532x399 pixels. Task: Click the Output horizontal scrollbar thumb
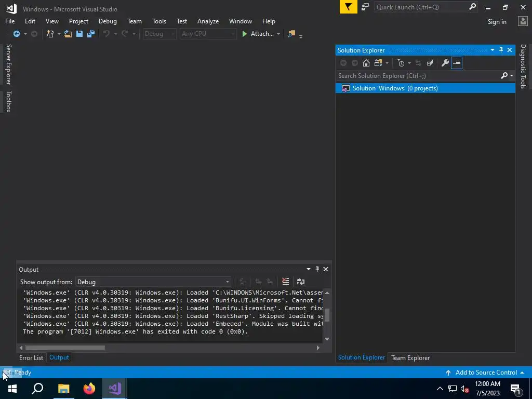[65, 348]
